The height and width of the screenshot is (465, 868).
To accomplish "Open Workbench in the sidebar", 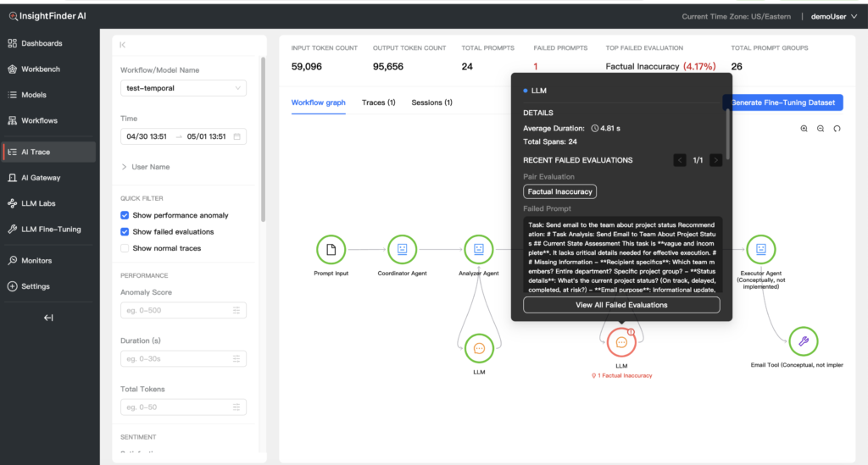I will tap(41, 69).
